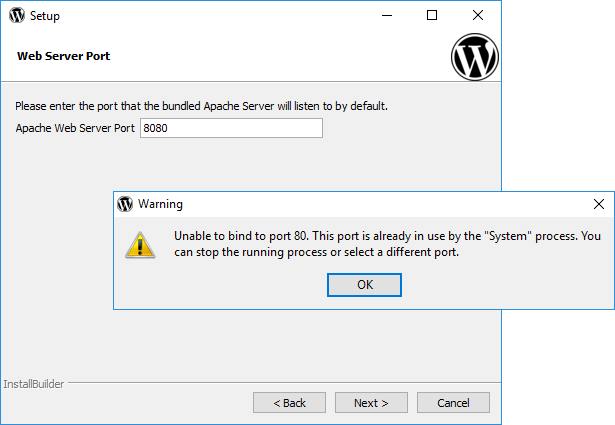Minimize the Setup window

[386, 16]
